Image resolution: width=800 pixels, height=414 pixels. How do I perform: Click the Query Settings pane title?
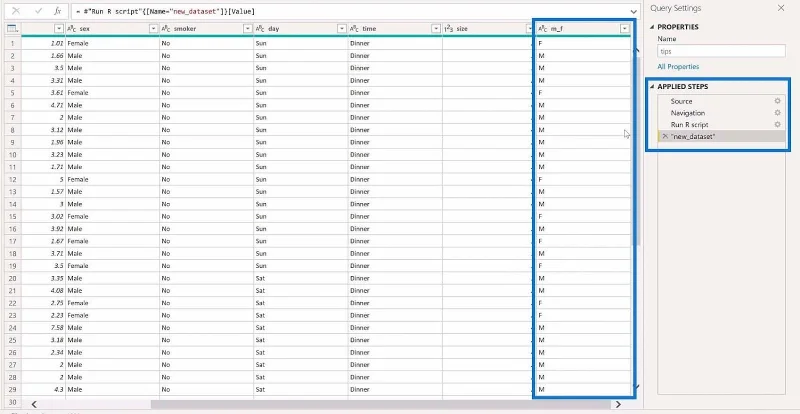point(676,8)
